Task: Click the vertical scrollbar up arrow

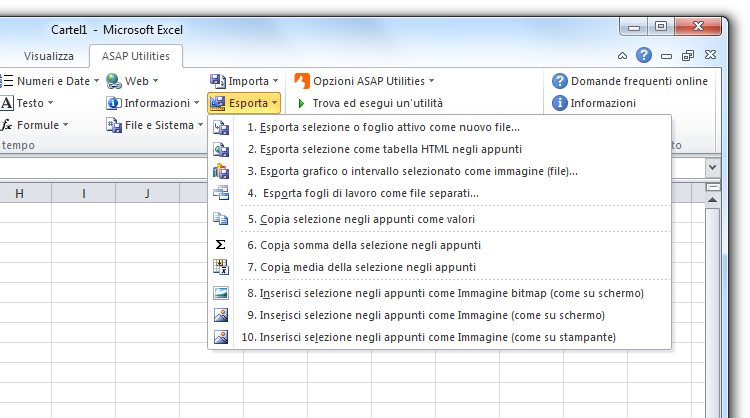Action: (712, 200)
